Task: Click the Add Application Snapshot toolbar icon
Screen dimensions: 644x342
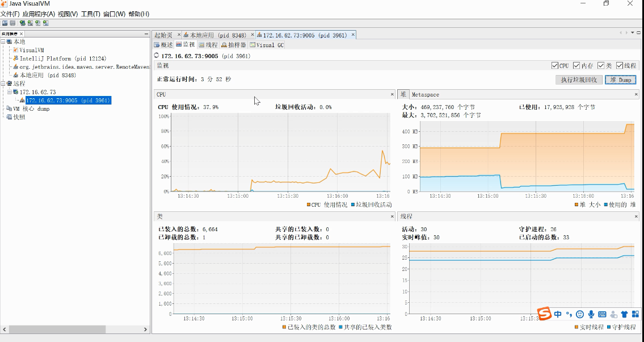Action: (46, 23)
